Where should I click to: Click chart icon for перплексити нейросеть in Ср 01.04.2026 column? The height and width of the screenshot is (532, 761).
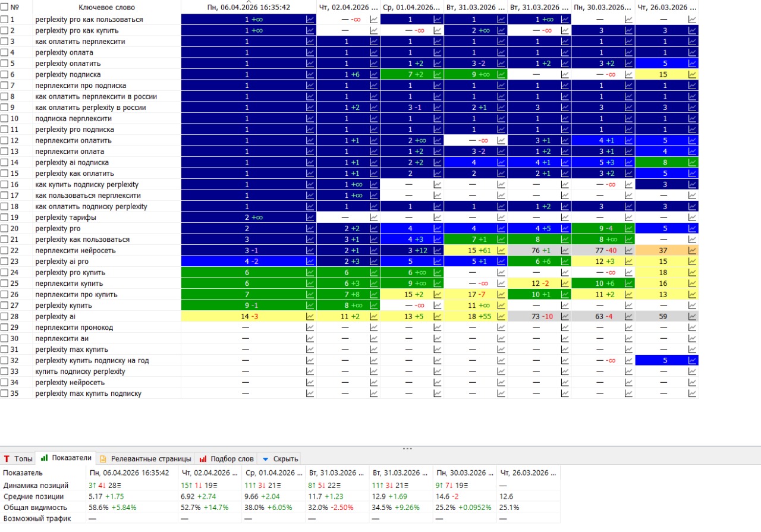pyautogui.click(x=438, y=251)
